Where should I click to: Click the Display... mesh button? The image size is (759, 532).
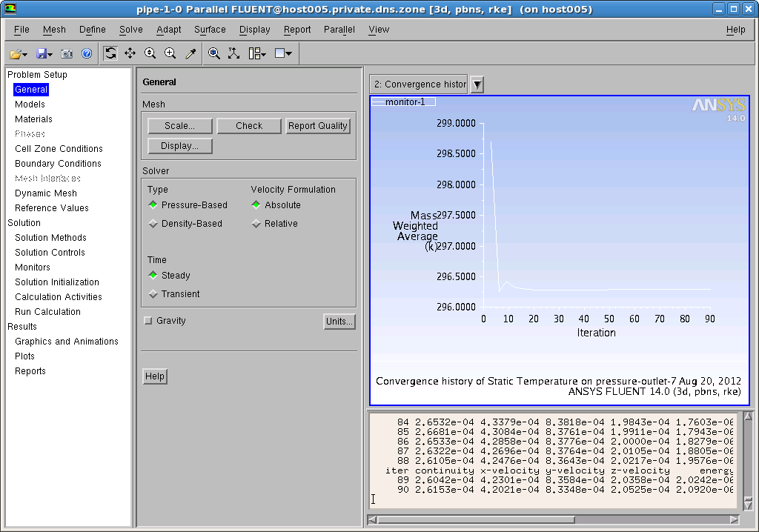(180, 146)
